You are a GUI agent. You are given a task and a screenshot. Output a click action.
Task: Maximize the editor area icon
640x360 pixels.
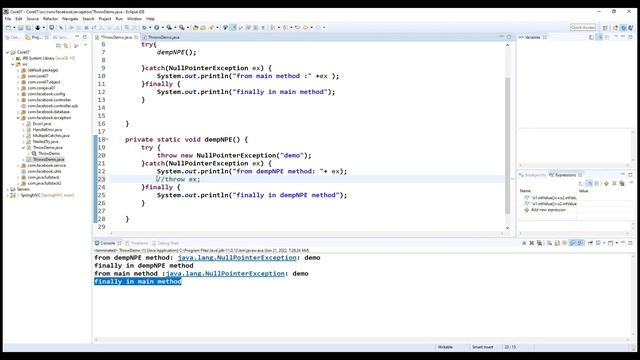pos(509,37)
